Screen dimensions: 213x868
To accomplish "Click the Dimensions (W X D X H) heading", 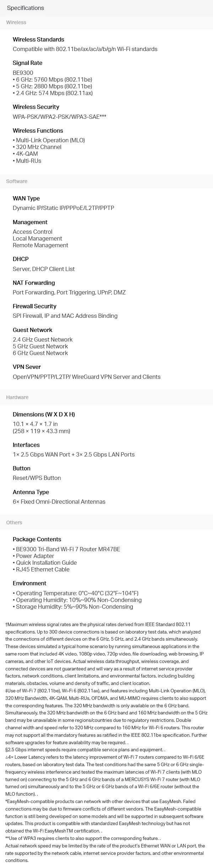I will point(44,414).
